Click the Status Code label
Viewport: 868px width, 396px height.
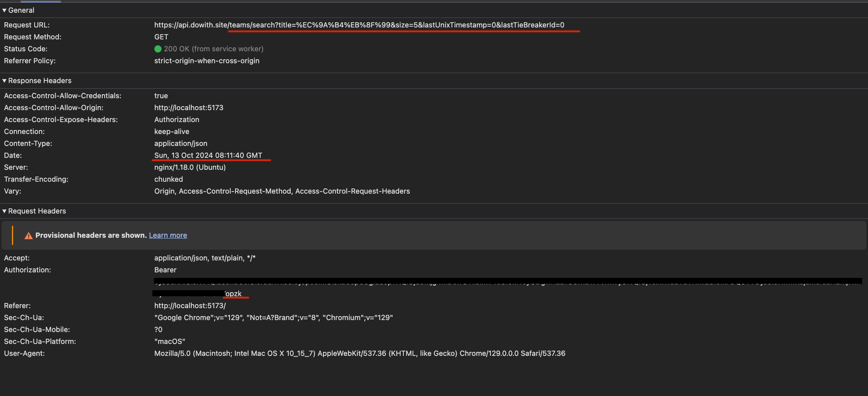point(25,49)
